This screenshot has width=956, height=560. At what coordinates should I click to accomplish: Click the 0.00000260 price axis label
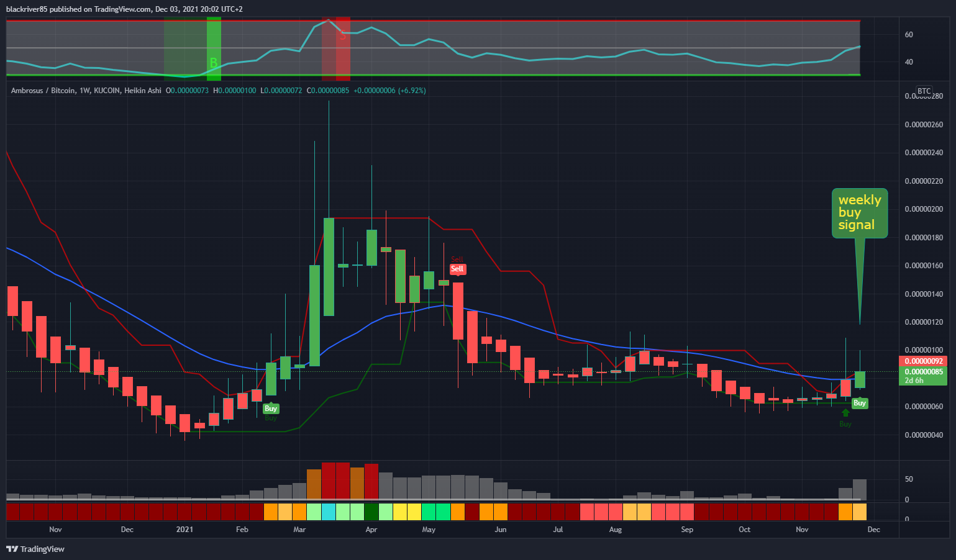pyautogui.click(x=924, y=125)
